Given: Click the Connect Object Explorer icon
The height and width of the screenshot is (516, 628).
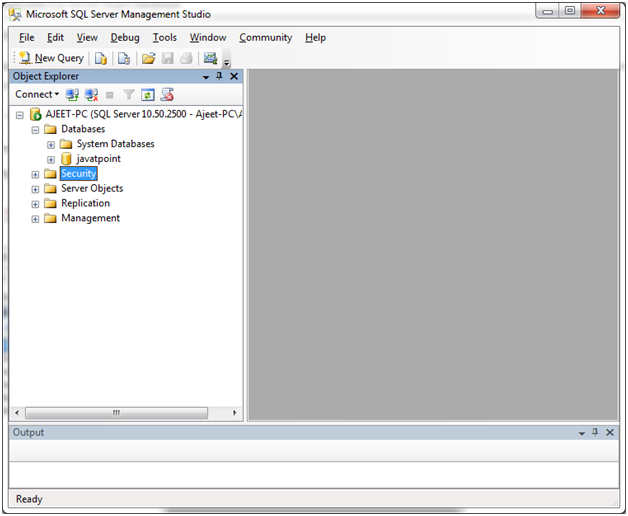Looking at the screenshot, I should point(72,95).
